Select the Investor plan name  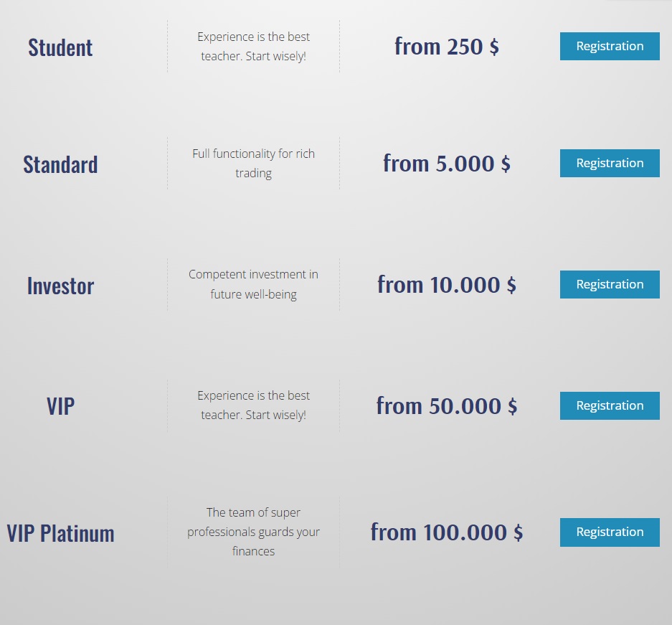(60, 286)
